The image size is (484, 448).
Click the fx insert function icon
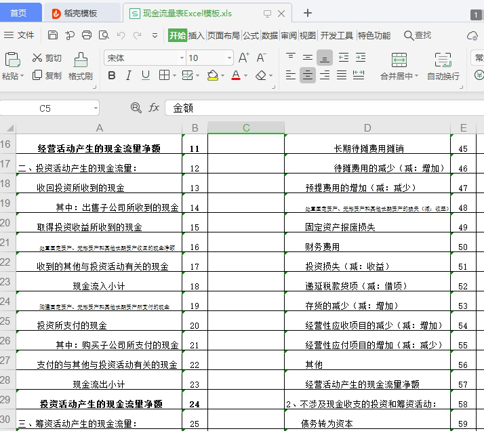(154, 108)
